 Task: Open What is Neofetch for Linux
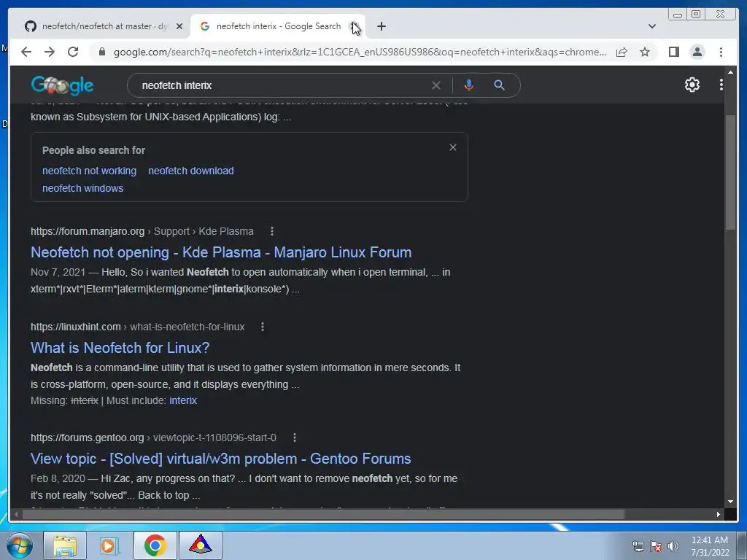click(120, 348)
